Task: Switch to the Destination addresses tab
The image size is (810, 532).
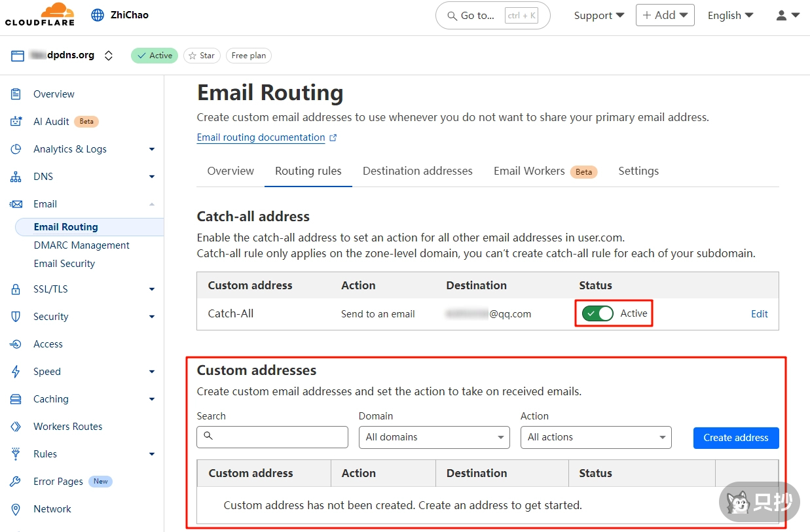Action: pyautogui.click(x=417, y=171)
